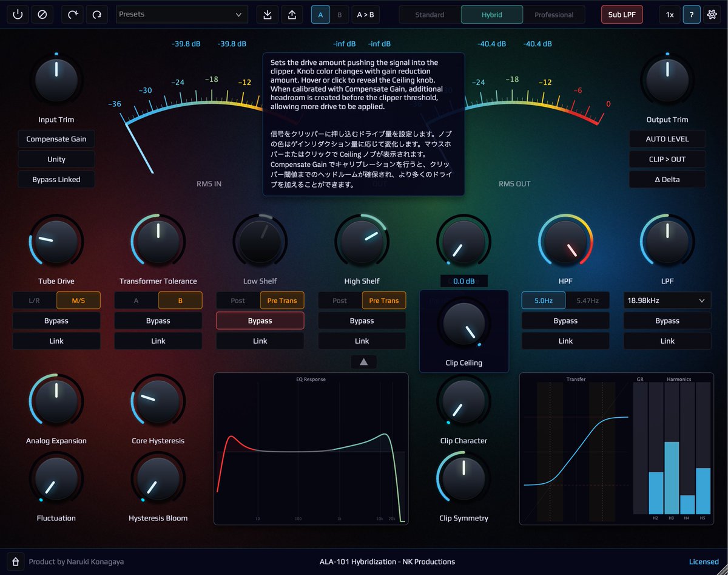The height and width of the screenshot is (575, 728).
Task: Click Link under Low Shelf
Action: [x=260, y=341]
